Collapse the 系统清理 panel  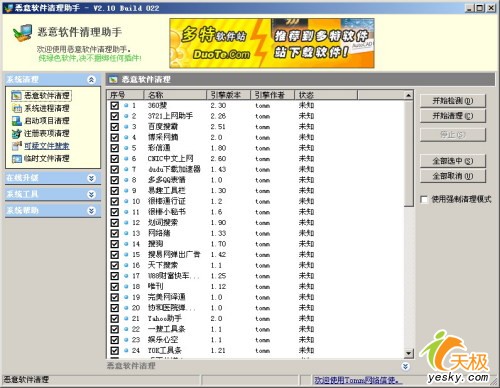pos(91,79)
